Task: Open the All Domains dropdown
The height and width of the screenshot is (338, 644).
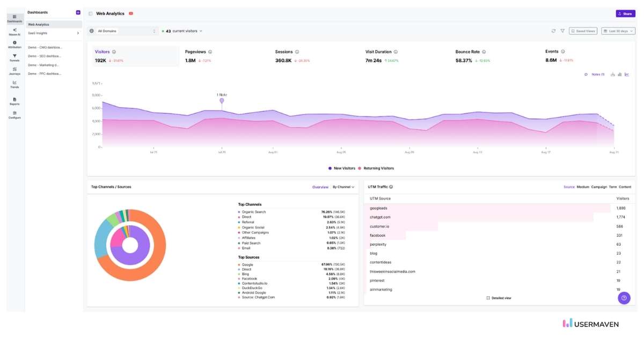Action: tap(123, 31)
